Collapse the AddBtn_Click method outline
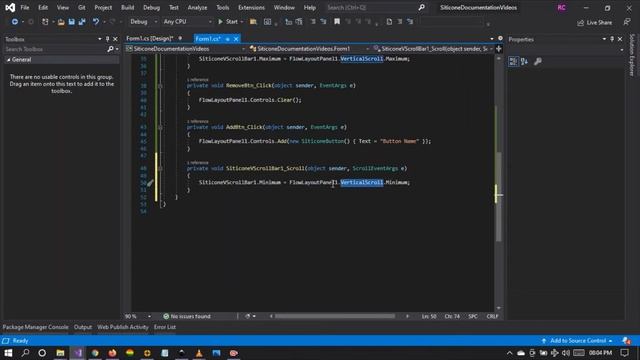The width and height of the screenshot is (640, 360). 160,127
